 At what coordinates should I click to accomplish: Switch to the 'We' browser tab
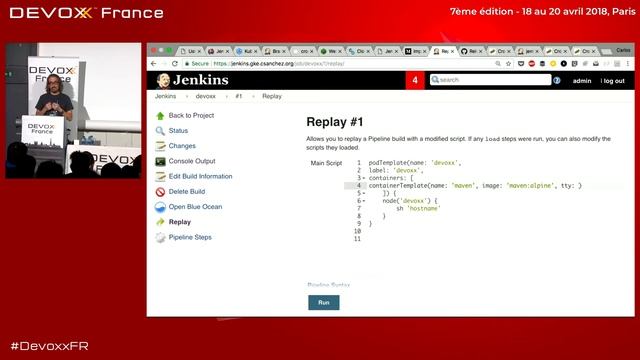tap(331, 51)
